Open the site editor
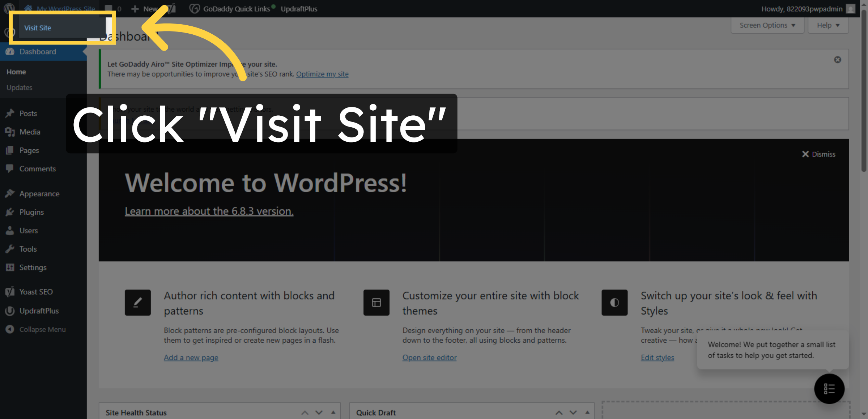The image size is (868, 419). click(429, 357)
